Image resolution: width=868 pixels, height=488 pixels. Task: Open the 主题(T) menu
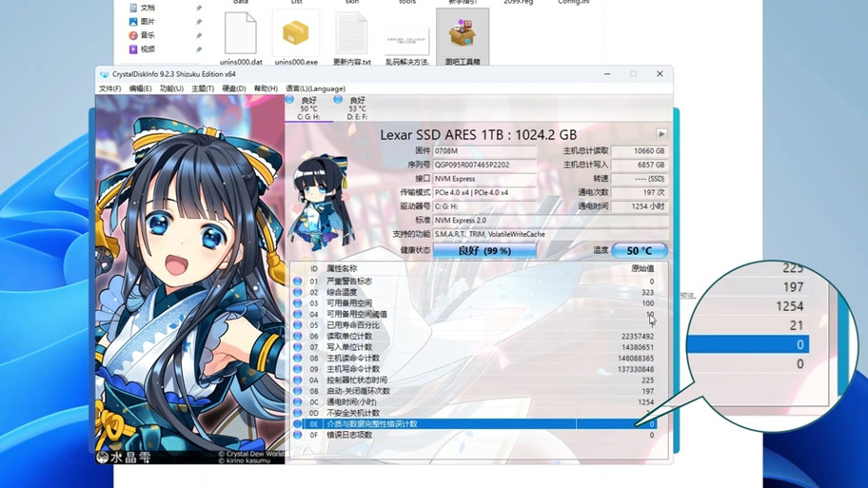(x=203, y=88)
